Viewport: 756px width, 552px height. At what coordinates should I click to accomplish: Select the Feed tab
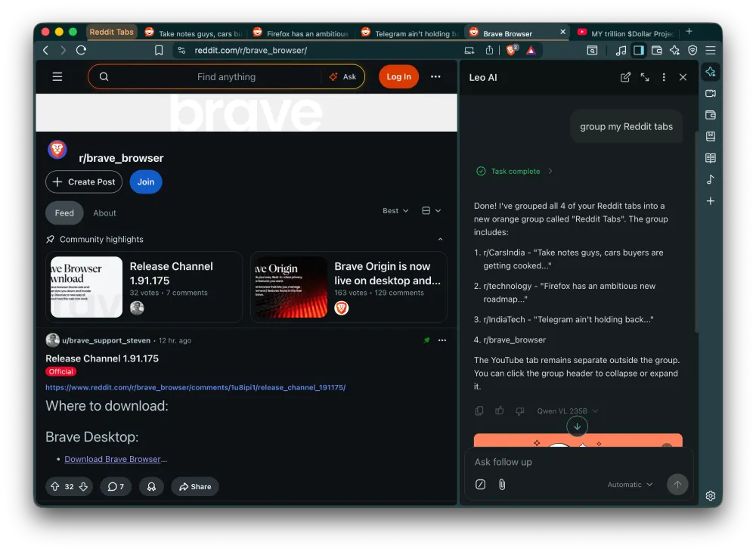pyautogui.click(x=64, y=213)
